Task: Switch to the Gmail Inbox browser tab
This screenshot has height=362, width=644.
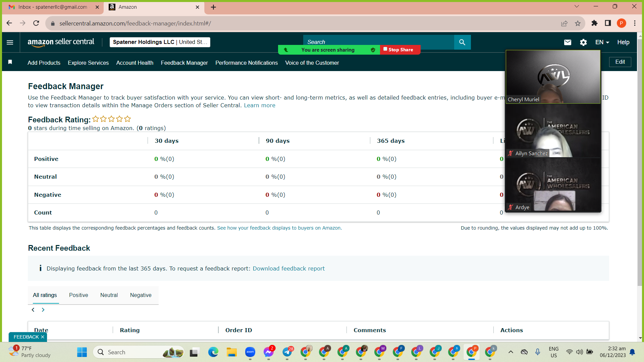Action: [x=53, y=7]
